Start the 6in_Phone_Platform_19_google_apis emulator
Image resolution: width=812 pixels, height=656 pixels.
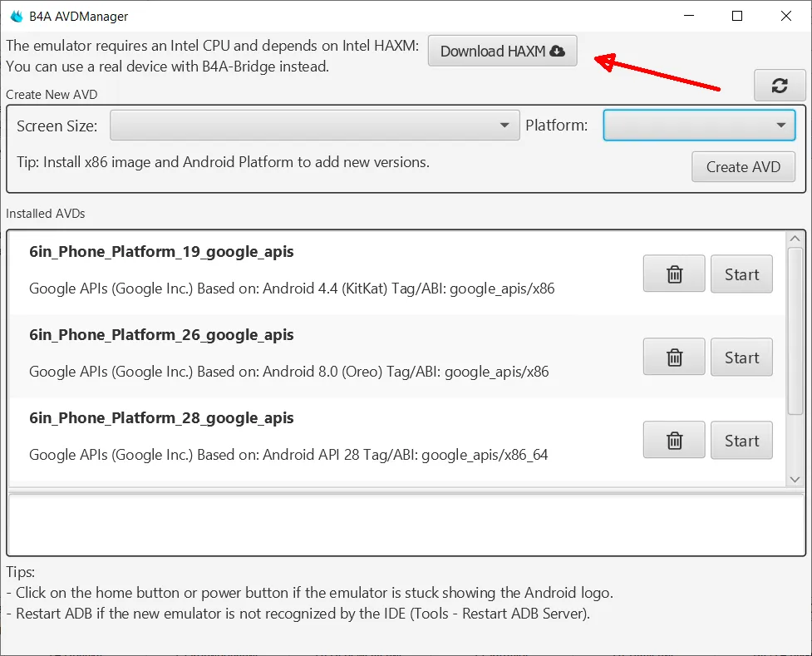[741, 274]
